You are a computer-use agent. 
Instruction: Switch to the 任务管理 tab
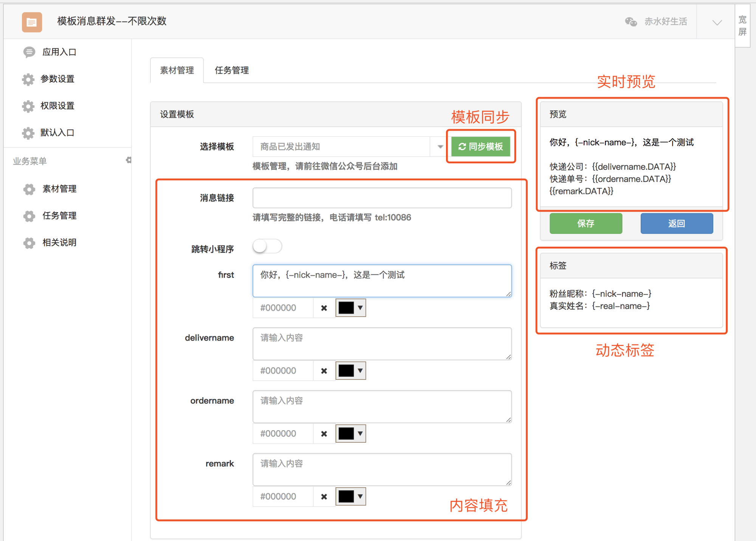point(231,70)
